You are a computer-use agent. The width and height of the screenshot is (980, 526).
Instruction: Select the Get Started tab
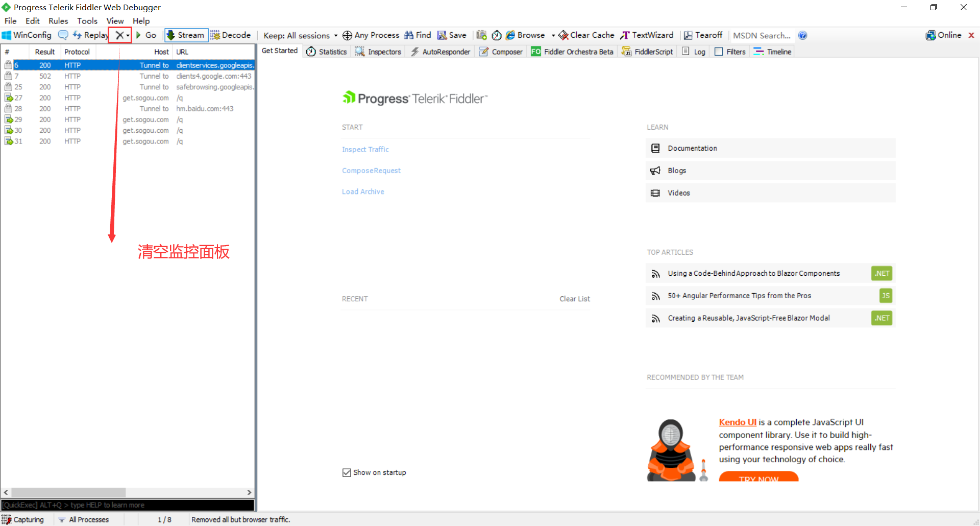280,51
